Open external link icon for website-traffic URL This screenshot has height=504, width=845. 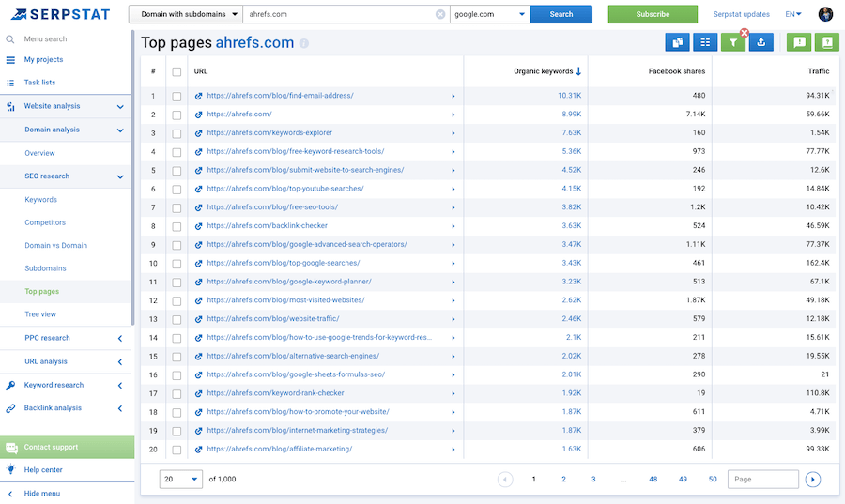[x=198, y=319]
